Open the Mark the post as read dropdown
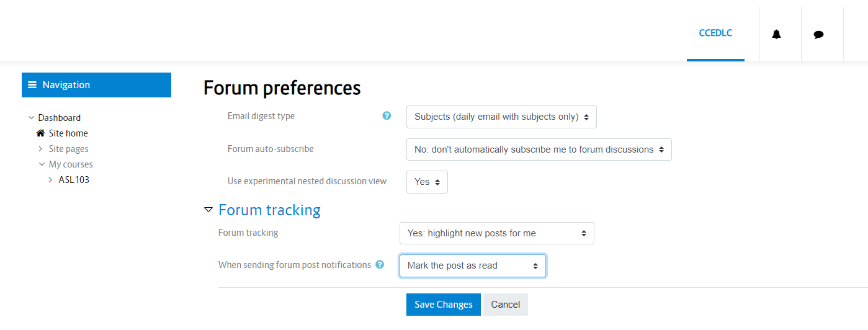 472,265
